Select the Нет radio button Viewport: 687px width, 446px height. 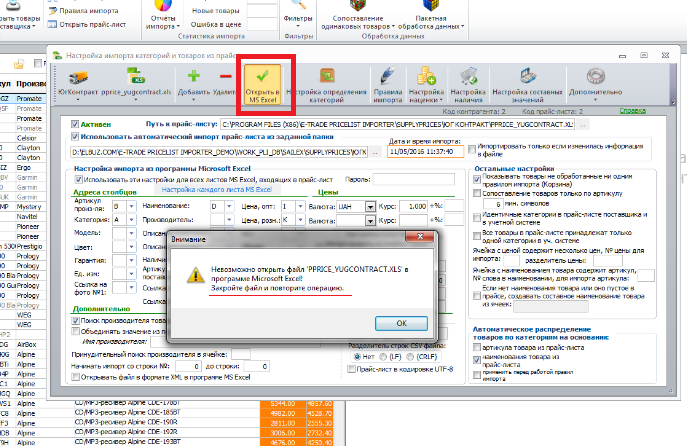(x=357, y=357)
